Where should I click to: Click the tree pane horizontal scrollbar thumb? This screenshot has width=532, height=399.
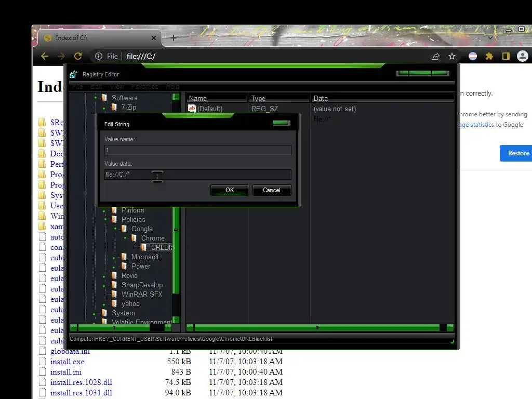114,327
